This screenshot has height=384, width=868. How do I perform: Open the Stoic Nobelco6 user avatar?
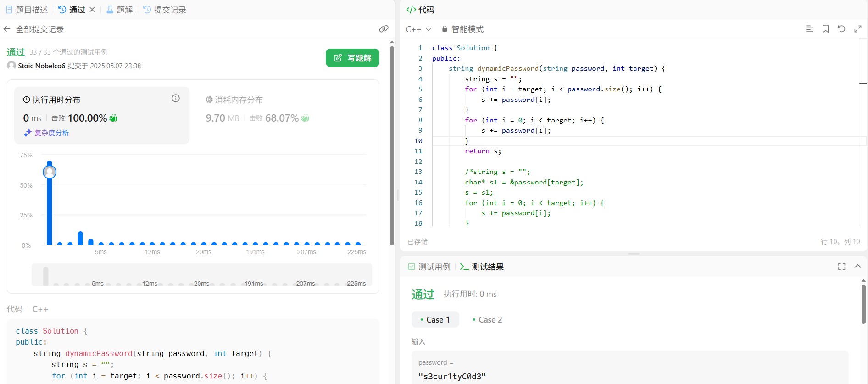[x=11, y=66]
